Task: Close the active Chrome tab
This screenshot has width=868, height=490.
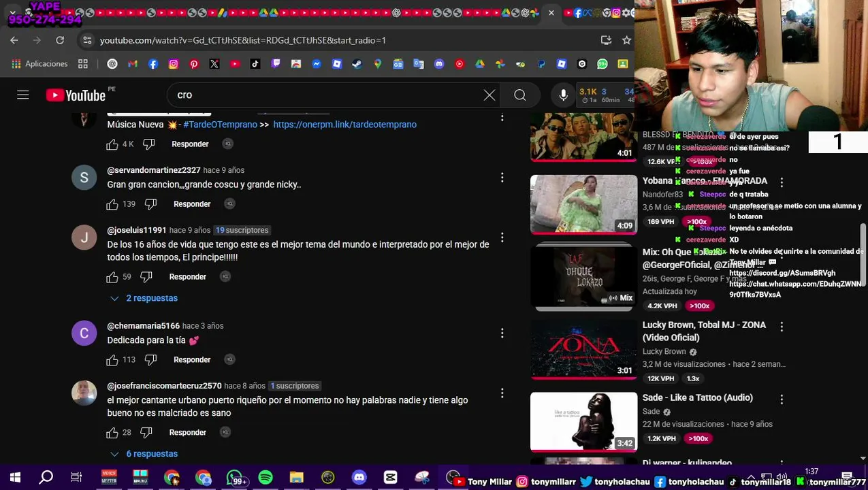Action: pyautogui.click(x=551, y=13)
